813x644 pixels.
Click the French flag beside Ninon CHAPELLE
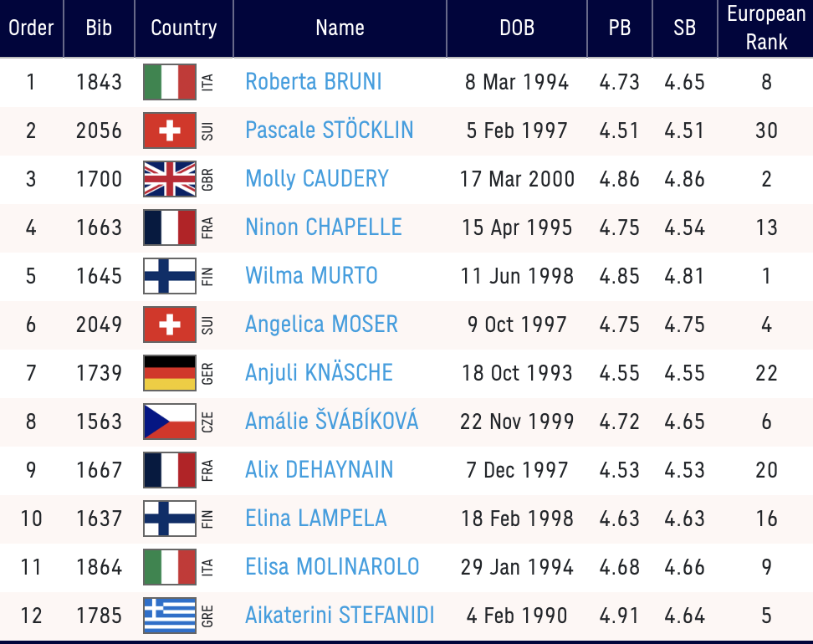[x=170, y=227]
